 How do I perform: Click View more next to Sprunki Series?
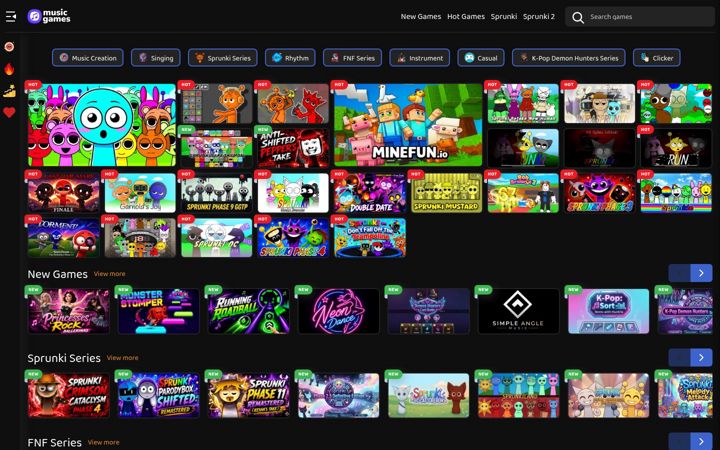click(122, 358)
